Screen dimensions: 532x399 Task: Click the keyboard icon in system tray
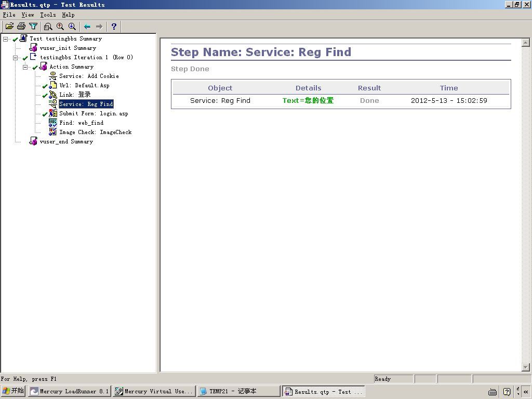pyautogui.click(x=493, y=392)
